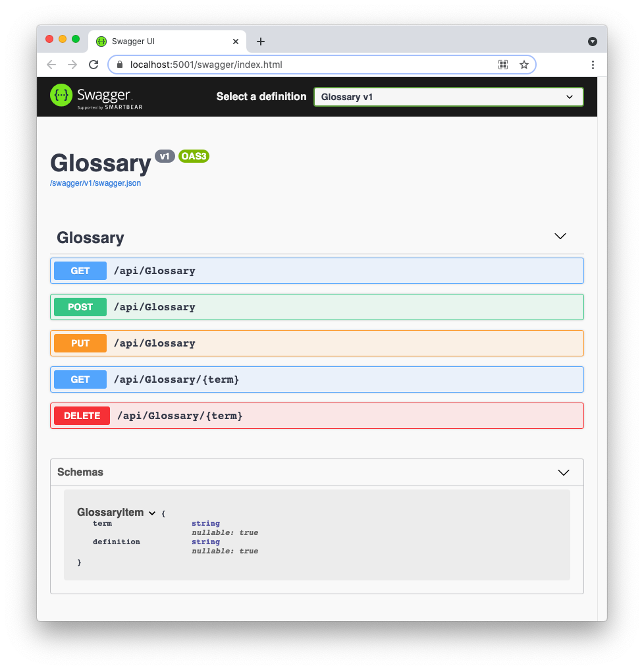Click the browser back arrow
This screenshot has width=644, height=670.
51,65
